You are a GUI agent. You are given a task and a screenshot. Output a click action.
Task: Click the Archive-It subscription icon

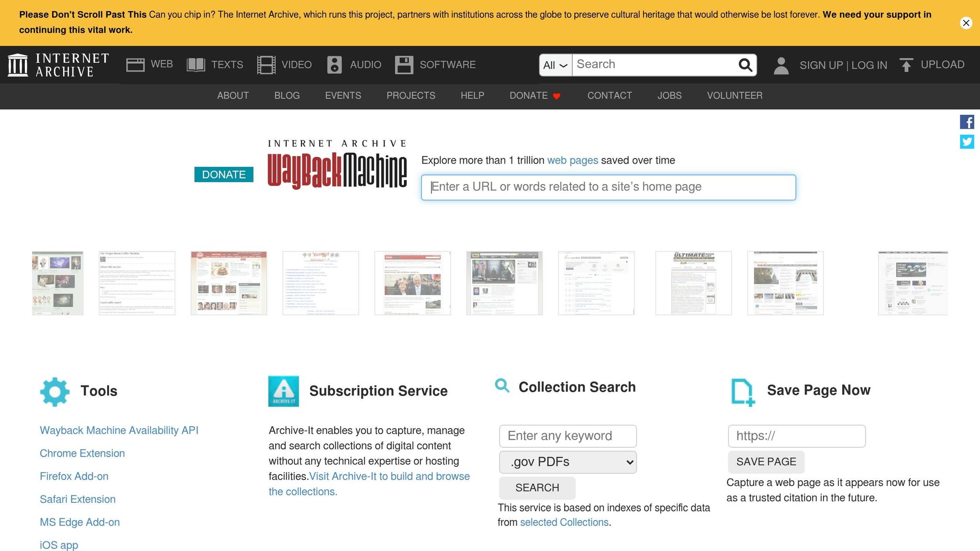point(283,391)
